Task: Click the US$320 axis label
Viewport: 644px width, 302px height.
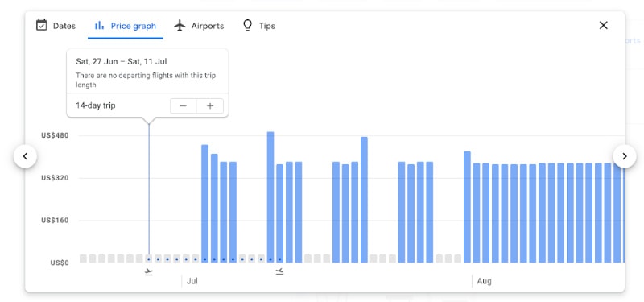Action: tap(55, 178)
